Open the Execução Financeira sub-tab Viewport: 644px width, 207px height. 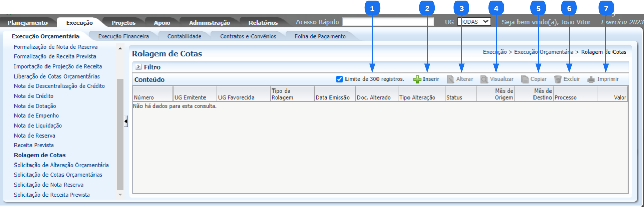(123, 36)
